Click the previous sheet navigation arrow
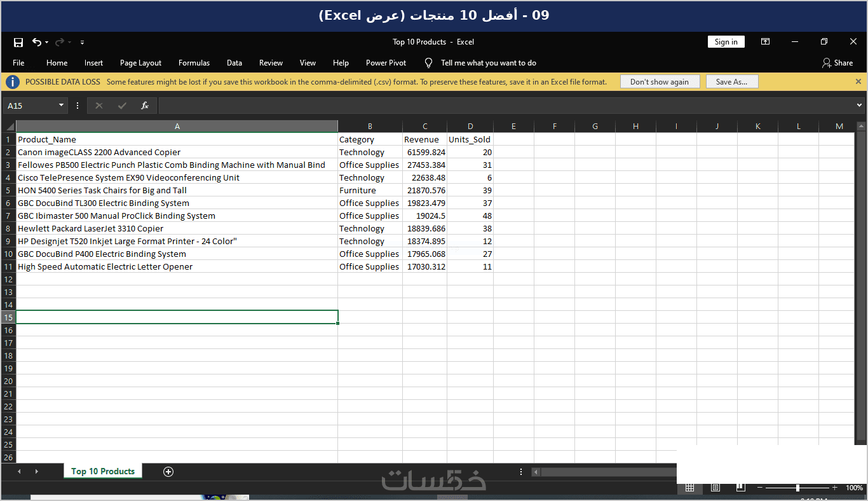Viewport: 868px width, 501px height. [19, 471]
